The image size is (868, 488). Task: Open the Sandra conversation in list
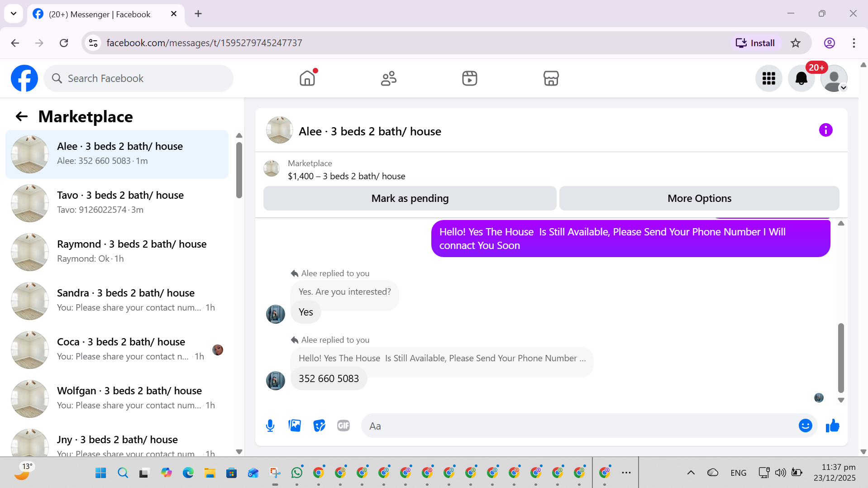(x=117, y=301)
